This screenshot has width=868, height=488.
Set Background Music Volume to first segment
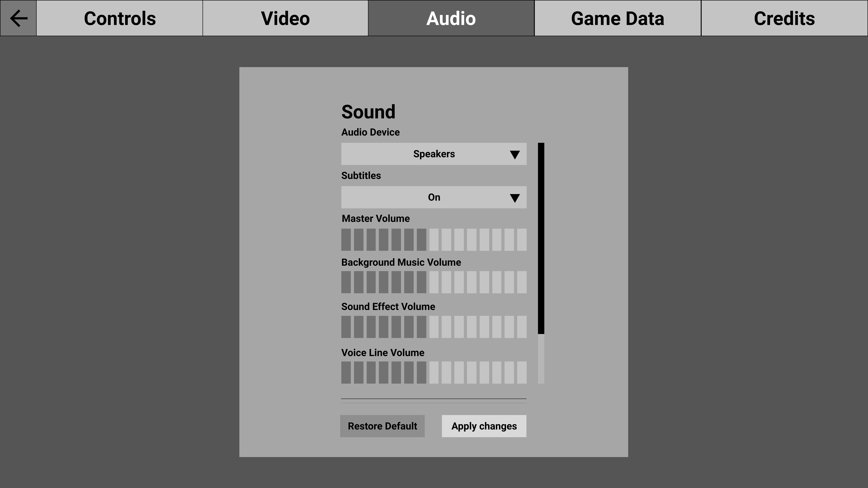tap(346, 282)
